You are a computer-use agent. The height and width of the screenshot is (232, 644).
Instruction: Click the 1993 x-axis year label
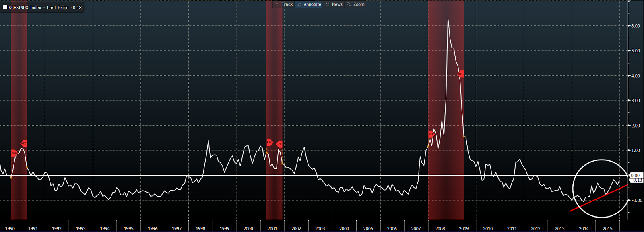81,228
